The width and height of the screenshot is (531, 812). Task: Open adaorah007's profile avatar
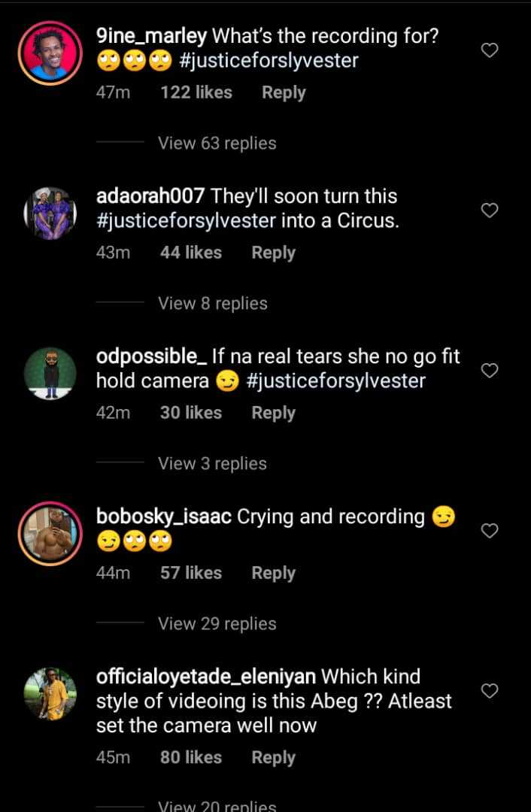click(x=50, y=213)
